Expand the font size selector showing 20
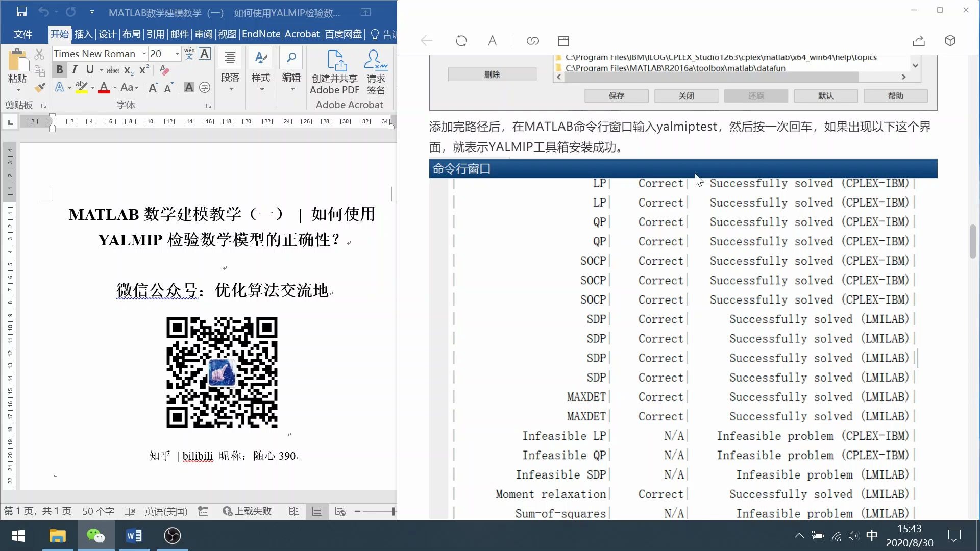The image size is (980, 551). click(176, 54)
